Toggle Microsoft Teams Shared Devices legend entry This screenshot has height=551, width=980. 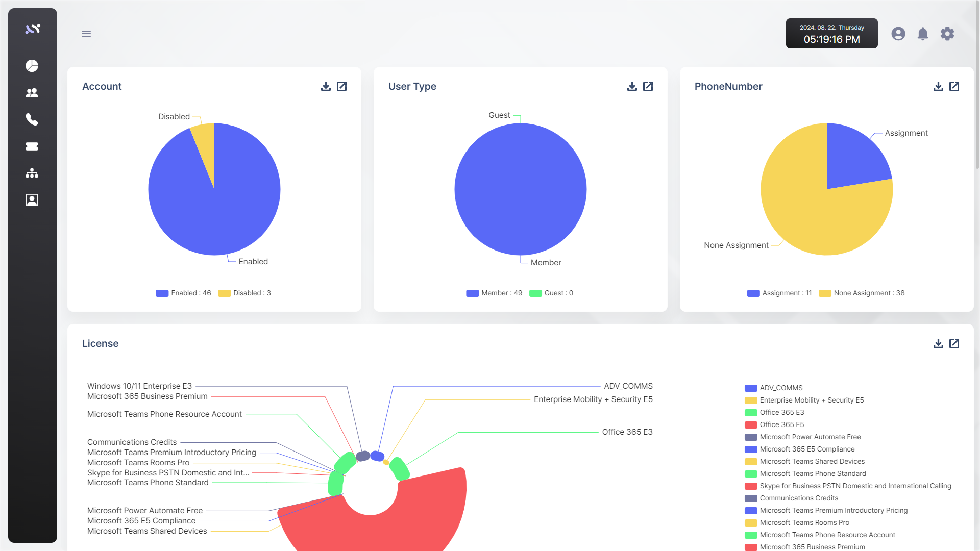805,462
